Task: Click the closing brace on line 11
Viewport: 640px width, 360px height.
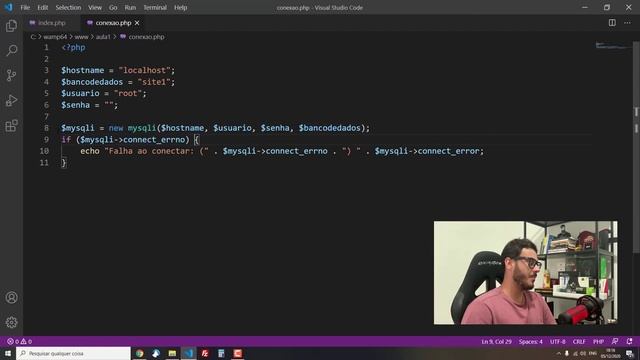Action: [64, 162]
